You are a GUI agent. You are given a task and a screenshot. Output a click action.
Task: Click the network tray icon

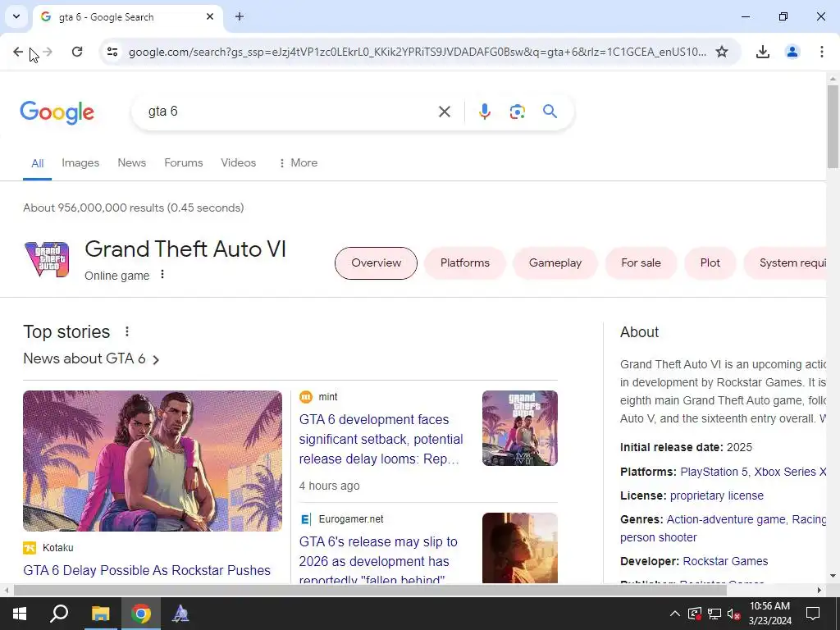coord(714,614)
